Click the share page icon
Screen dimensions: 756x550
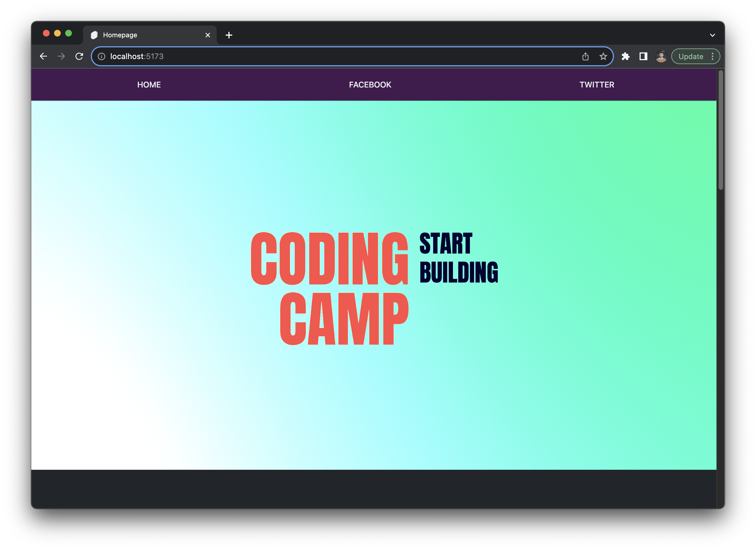pos(585,56)
